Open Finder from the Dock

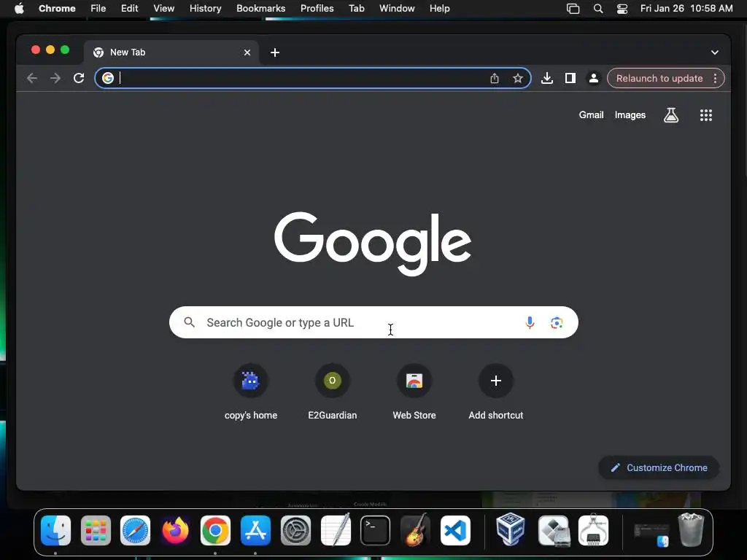point(55,531)
